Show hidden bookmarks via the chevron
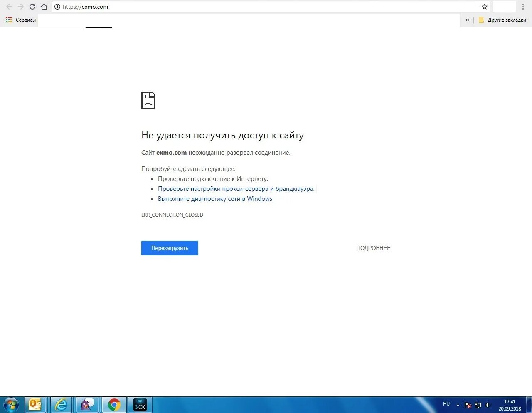The width and height of the screenshot is (532, 413). click(468, 20)
